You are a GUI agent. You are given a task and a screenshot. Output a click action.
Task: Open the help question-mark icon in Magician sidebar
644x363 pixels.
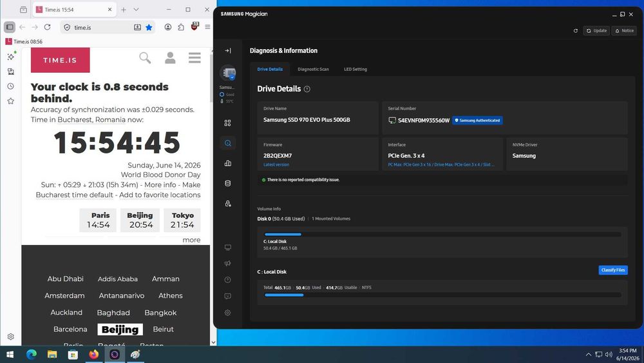pos(228,280)
